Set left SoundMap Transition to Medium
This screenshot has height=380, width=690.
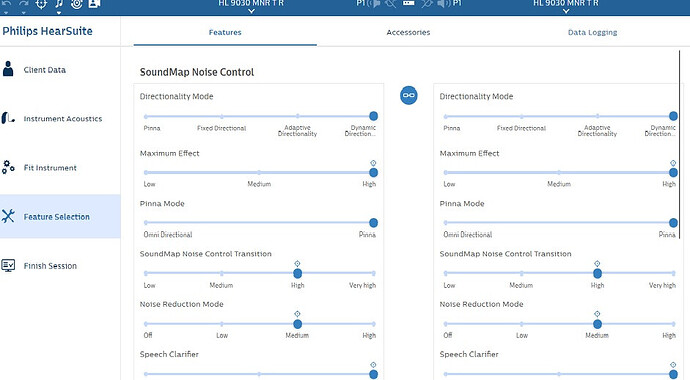tap(222, 273)
